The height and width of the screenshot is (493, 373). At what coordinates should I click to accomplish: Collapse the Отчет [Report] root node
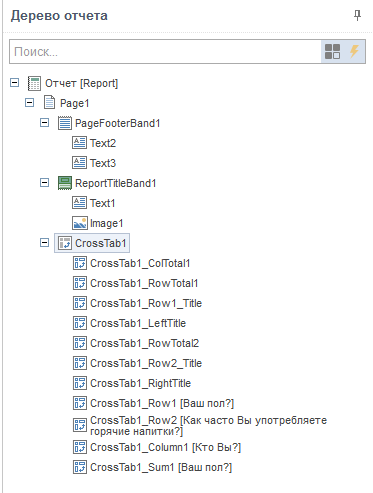15,83
